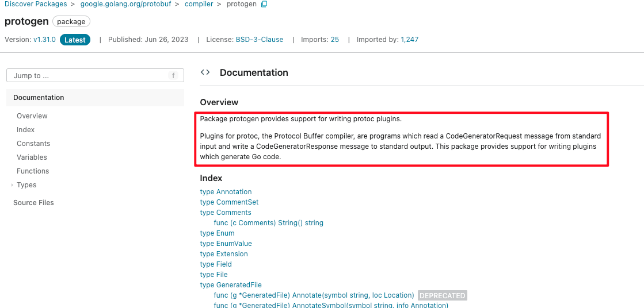Show the 25 imports list
The height and width of the screenshot is (308, 644).
click(335, 40)
